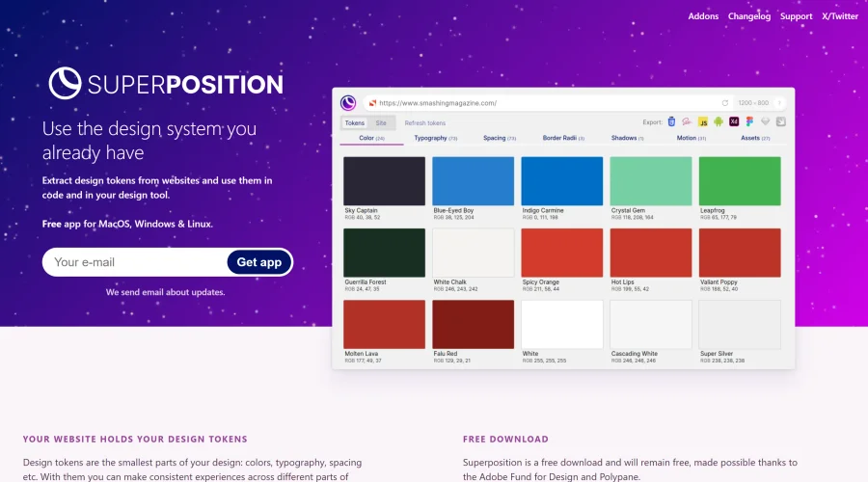Click the Smashing Magazine favicon in URL bar
This screenshot has height=482, width=868.
click(372, 103)
